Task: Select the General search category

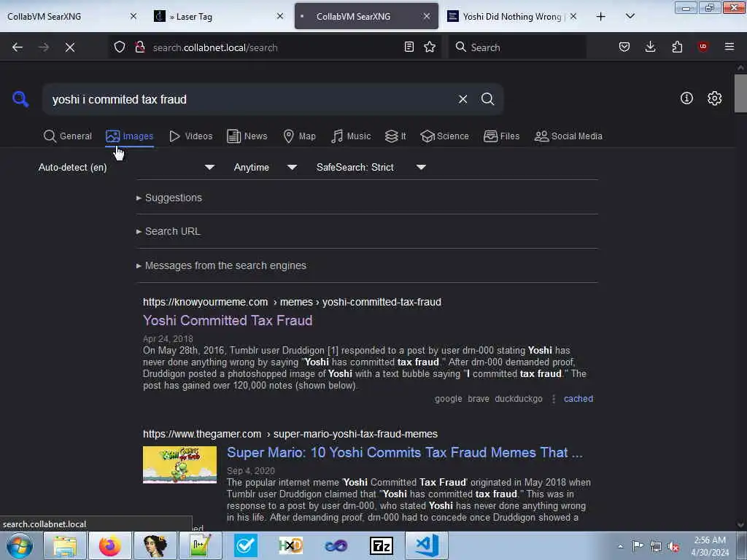Action: 68,136
